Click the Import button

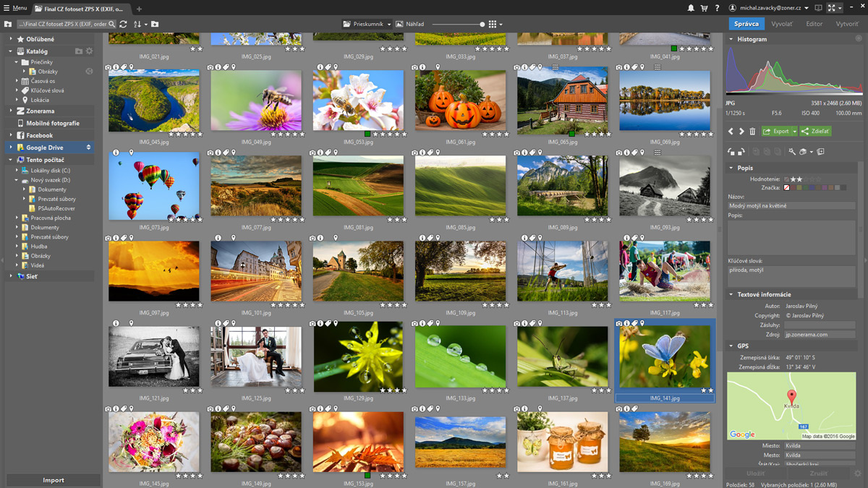pyautogui.click(x=53, y=480)
